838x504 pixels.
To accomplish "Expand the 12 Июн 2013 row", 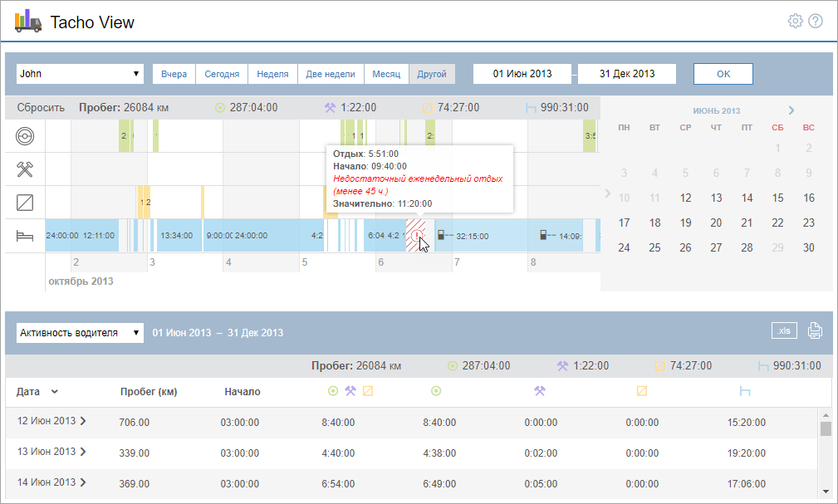I will pos(82,421).
